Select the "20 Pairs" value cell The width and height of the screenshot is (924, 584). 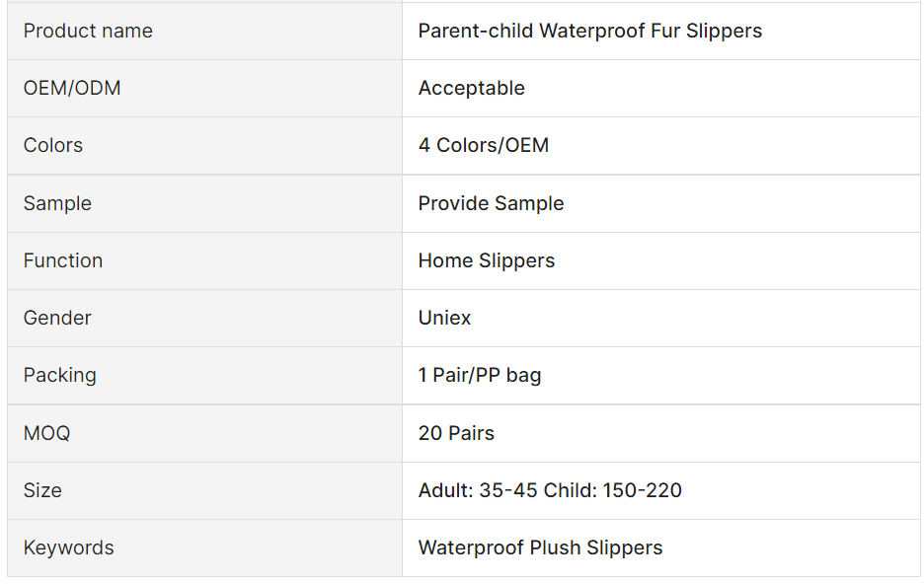(x=456, y=433)
